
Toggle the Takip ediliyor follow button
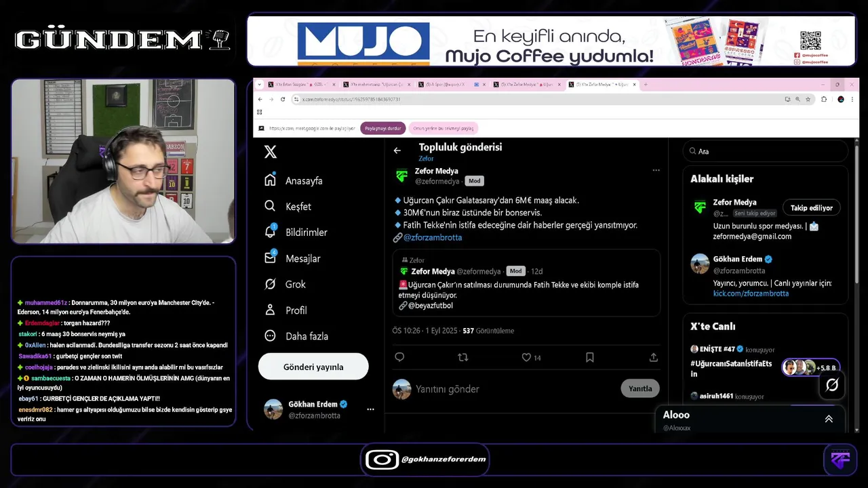click(812, 207)
